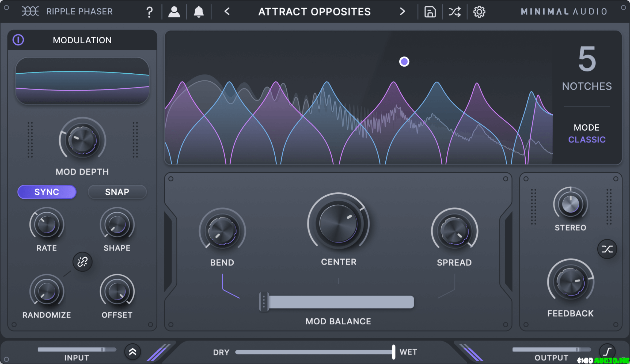
Task: Click the MOD DEPTH knob
Action: (82, 140)
